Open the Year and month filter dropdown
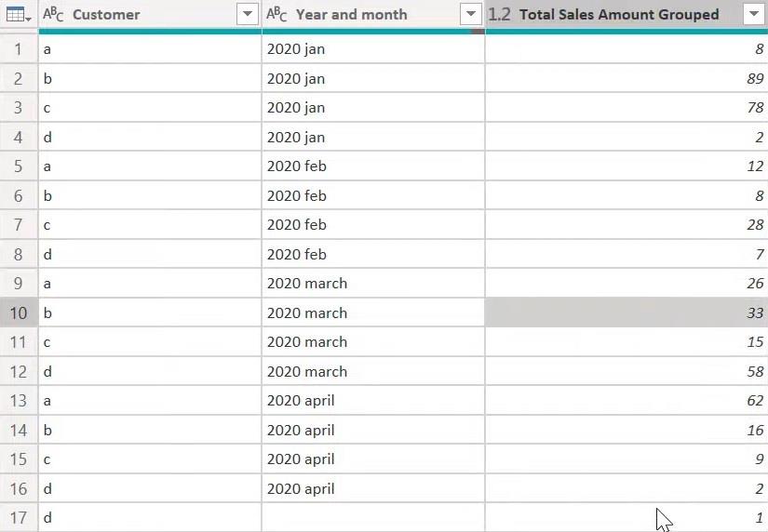 (x=471, y=14)
